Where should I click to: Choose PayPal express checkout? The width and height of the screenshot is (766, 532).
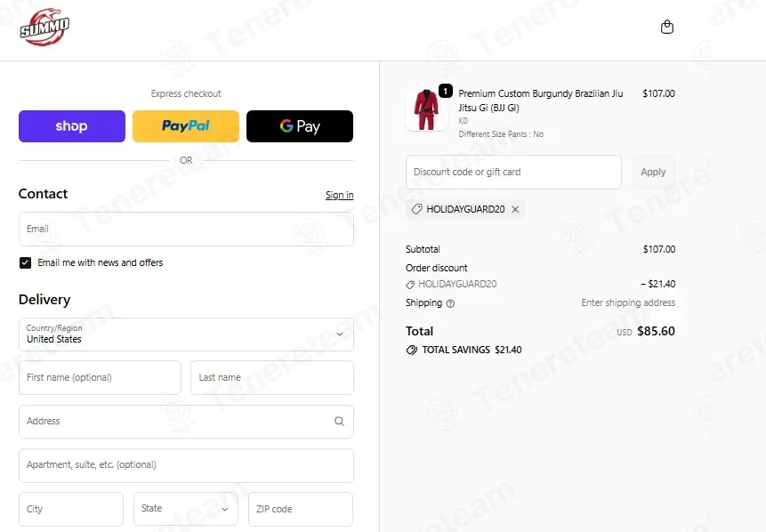(x=186, y=126)
